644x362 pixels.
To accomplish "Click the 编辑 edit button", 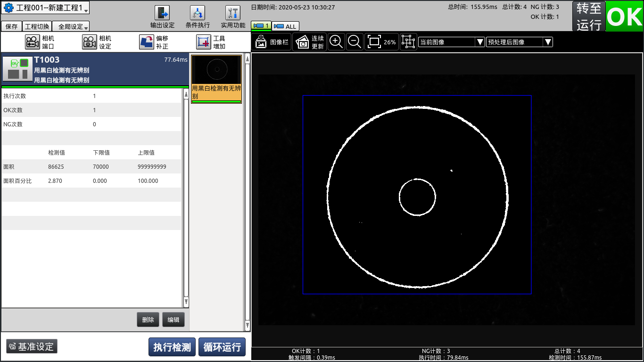I will click(173, 320).
